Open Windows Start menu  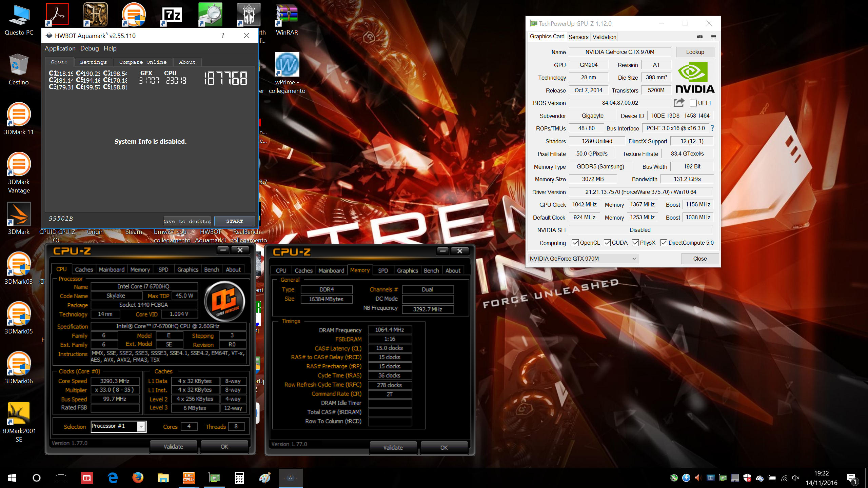click(x=12, y=478)
